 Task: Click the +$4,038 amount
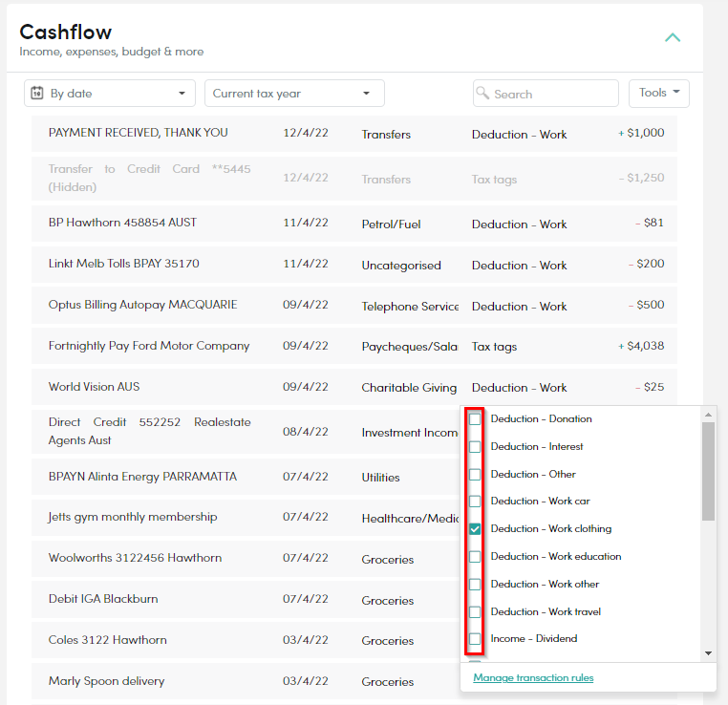point(641,346)
